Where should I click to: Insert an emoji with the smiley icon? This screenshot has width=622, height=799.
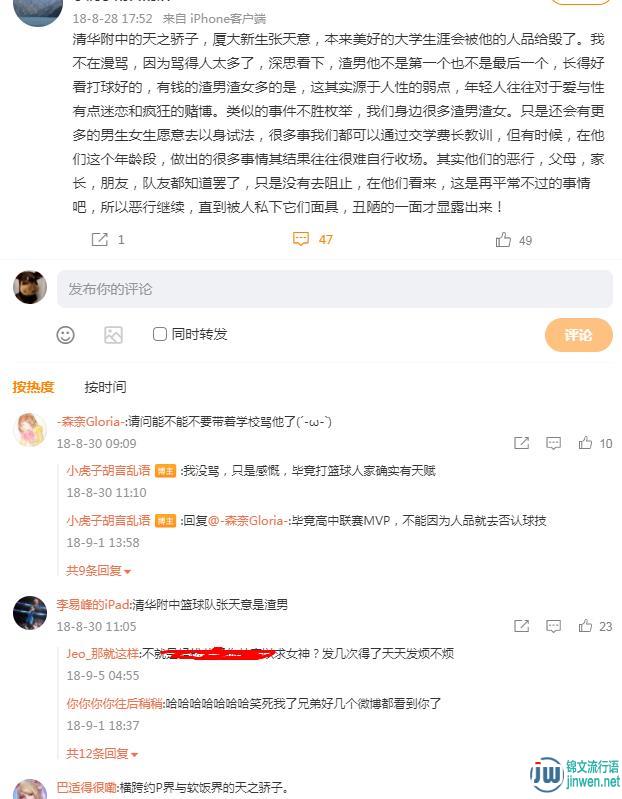(65, 335)
